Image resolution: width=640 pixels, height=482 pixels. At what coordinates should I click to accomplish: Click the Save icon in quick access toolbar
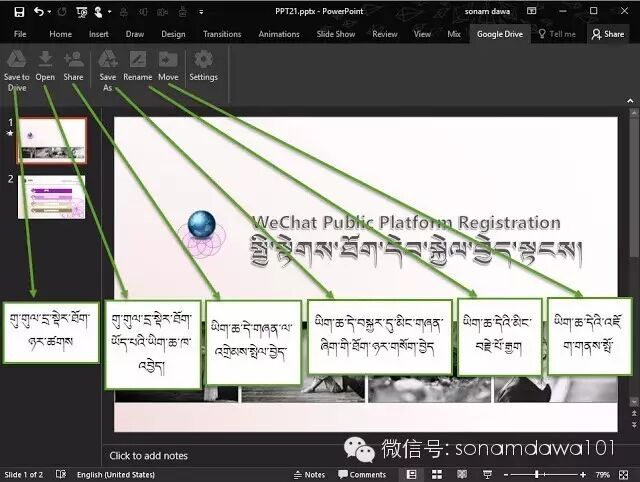click(x=19, y=12)
